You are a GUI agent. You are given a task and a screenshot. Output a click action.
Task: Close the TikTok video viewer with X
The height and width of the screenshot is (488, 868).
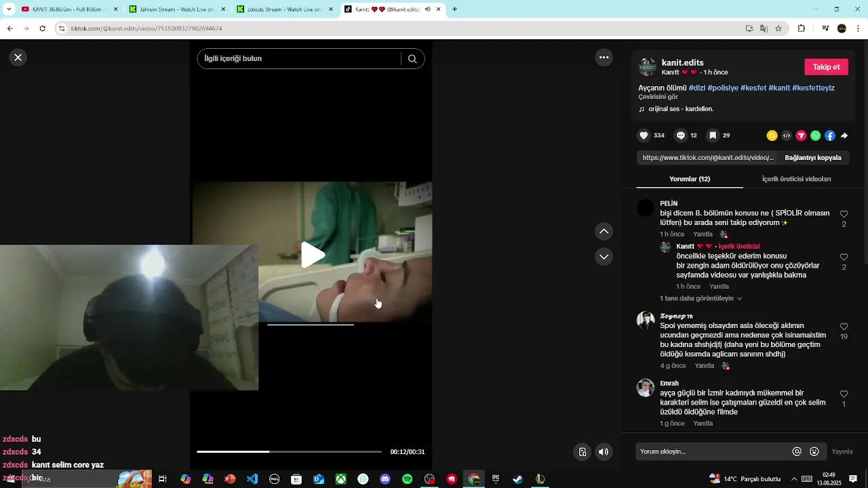(x=18, y=58)
